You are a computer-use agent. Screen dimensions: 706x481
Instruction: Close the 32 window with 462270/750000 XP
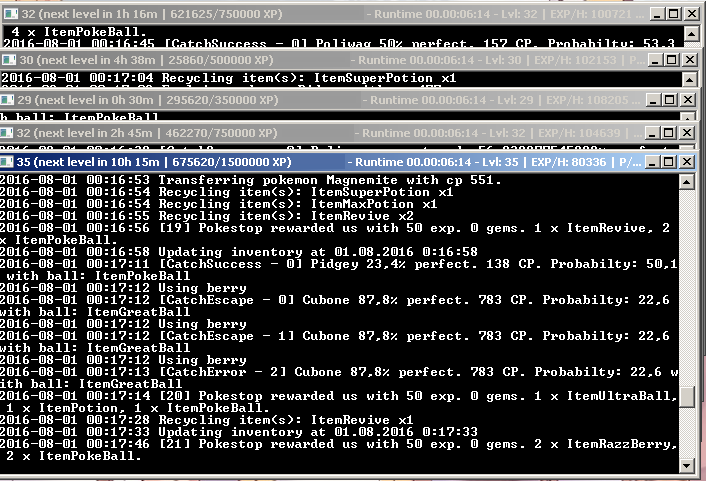click(687, 132)
